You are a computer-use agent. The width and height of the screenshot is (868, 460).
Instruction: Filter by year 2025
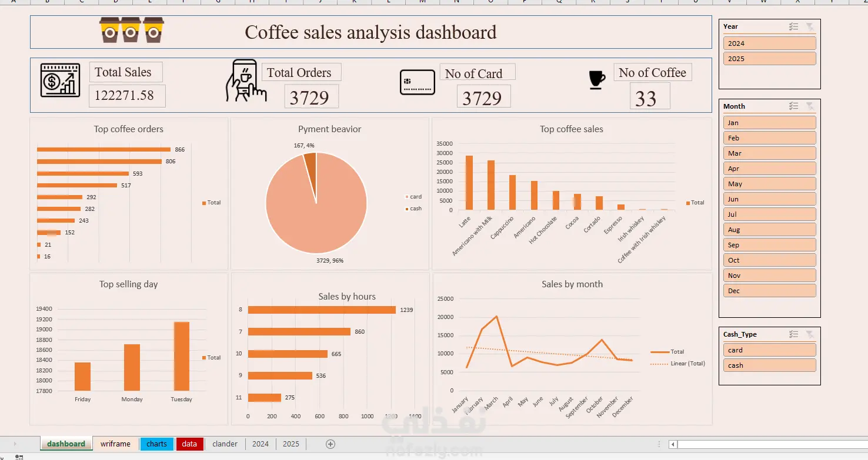(x=770, y=59)
